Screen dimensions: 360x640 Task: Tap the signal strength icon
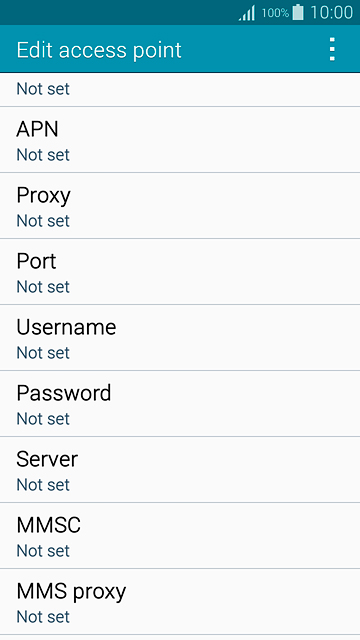(x=247, y=13)
